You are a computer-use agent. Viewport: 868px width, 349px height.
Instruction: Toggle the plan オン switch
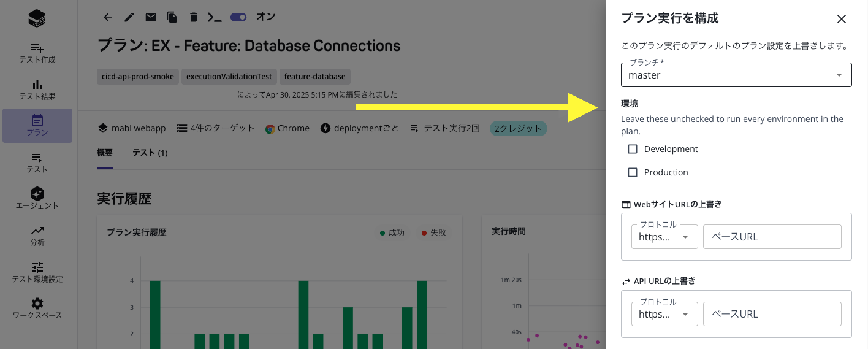click(x=238, y=17)
